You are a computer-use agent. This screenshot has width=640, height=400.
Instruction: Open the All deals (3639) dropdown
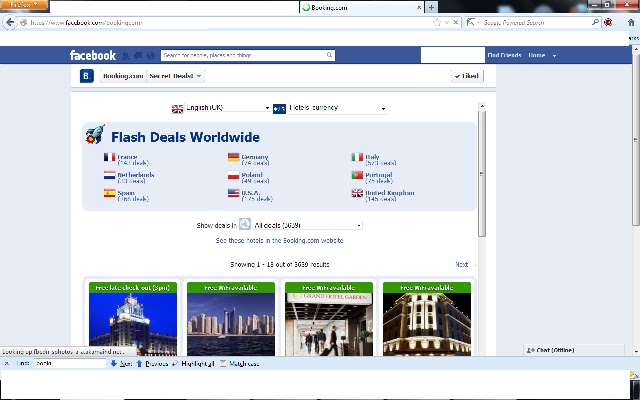point(307,225)
